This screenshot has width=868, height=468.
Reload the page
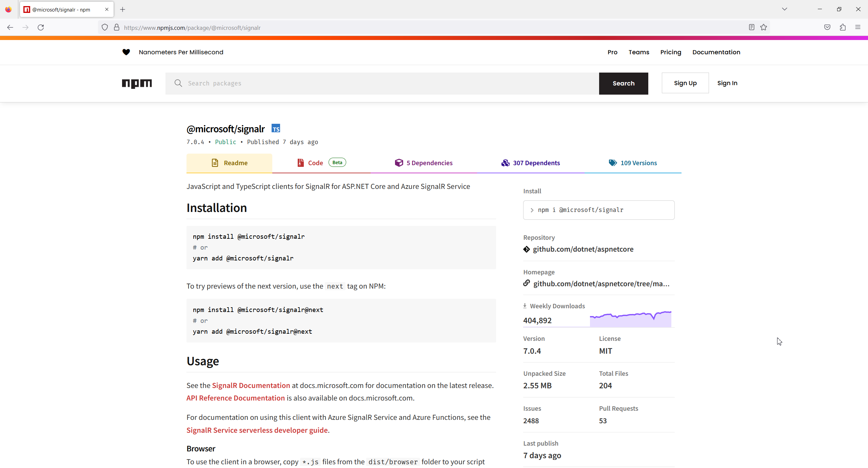click(41, 27)
